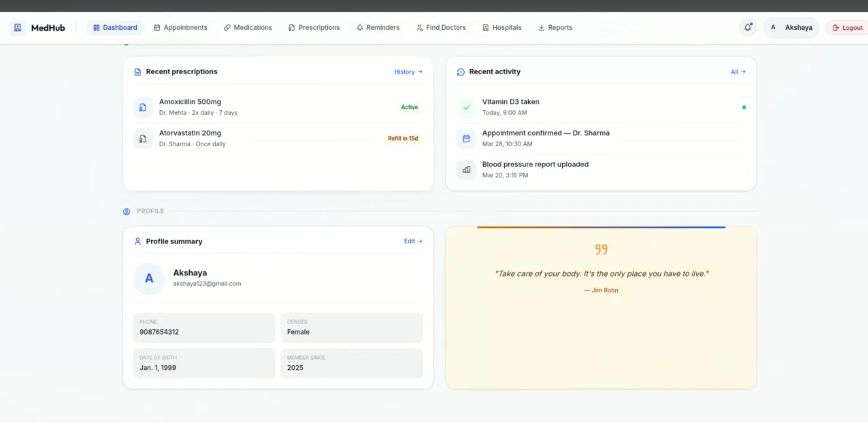868x423 pixels.
Task: Click the Mar 28, 10:30 AM timestamp
Action: [507, 144]
